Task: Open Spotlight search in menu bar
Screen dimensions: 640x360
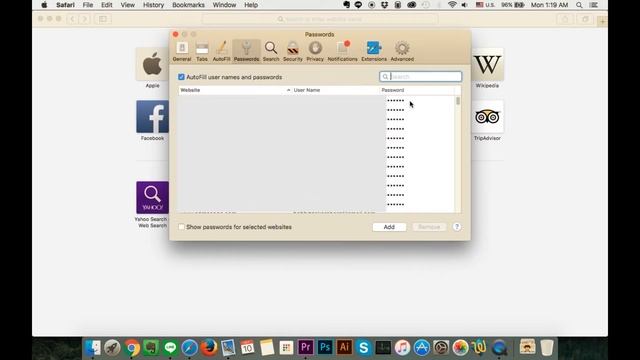Action: click(x=579, y=5)
